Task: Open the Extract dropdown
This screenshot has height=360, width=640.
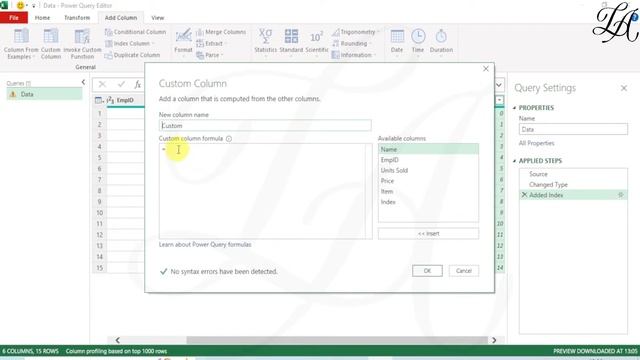Action: tap(210, 43)
